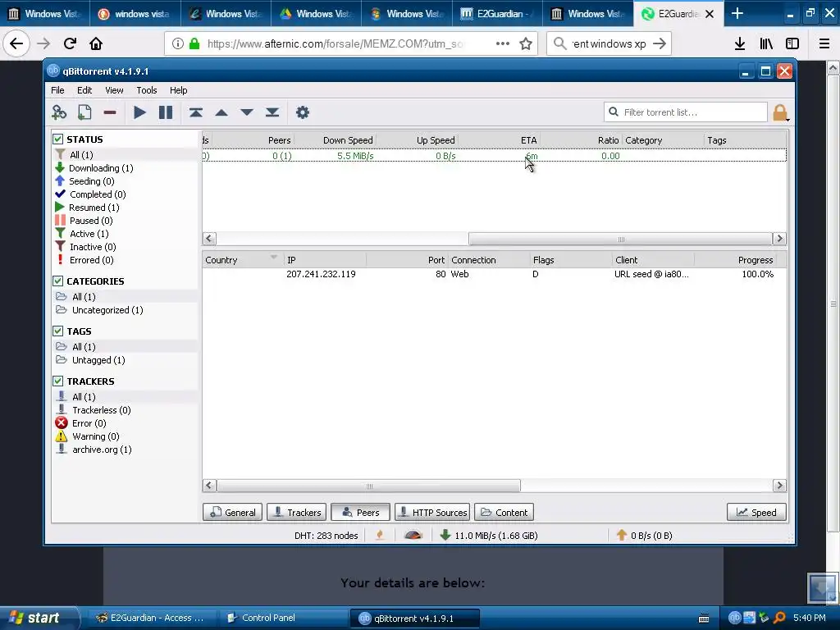Click the green download speed status

click(x=489, y=535)
